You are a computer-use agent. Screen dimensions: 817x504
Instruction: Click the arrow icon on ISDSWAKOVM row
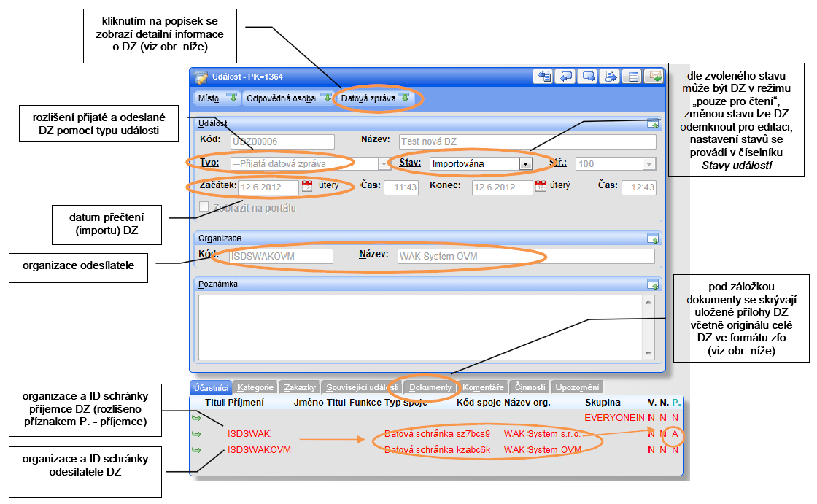pyautogui.click(x=196, y=450)
